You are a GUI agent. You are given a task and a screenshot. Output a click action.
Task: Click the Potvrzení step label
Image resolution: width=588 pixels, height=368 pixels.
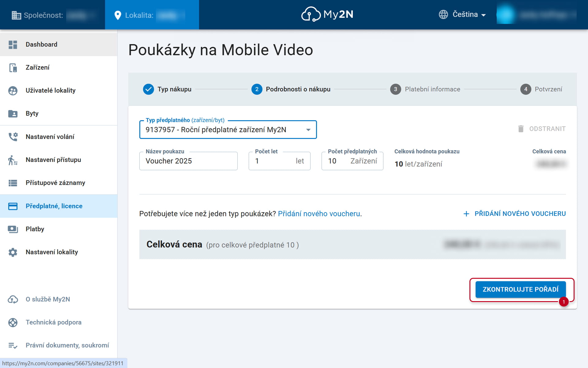[x=548, y=89]
